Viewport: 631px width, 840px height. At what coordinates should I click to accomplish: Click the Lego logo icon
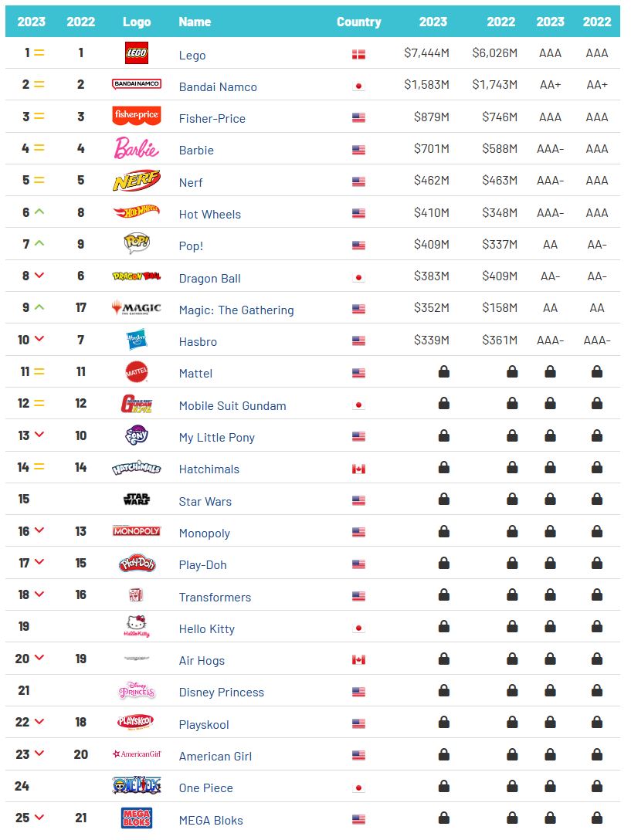(x=137, y=53)
